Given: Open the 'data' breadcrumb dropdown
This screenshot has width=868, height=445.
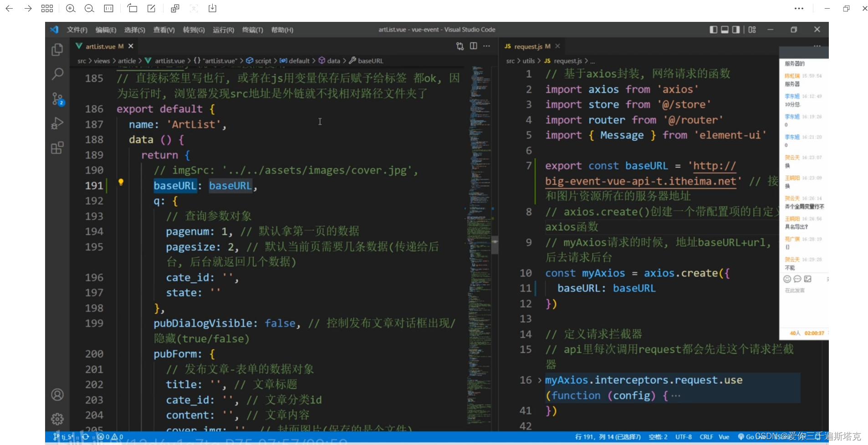Looking at the screenshot, I should coord(329,61).
